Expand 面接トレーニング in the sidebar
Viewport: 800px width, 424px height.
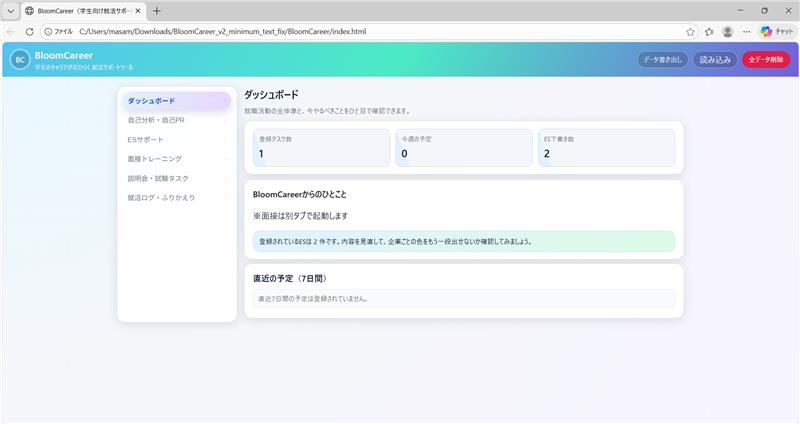coord(176,159)
